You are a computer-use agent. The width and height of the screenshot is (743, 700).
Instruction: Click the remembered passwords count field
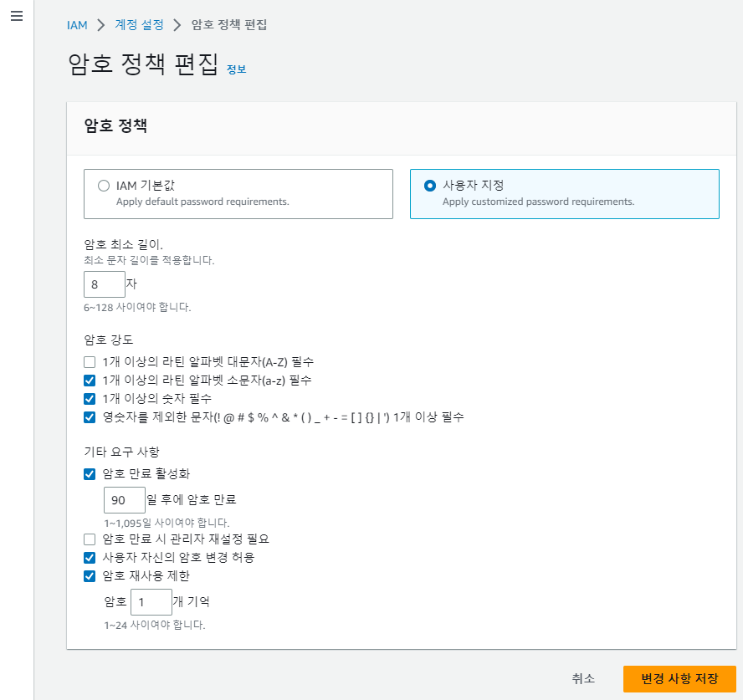coord(151,602)
